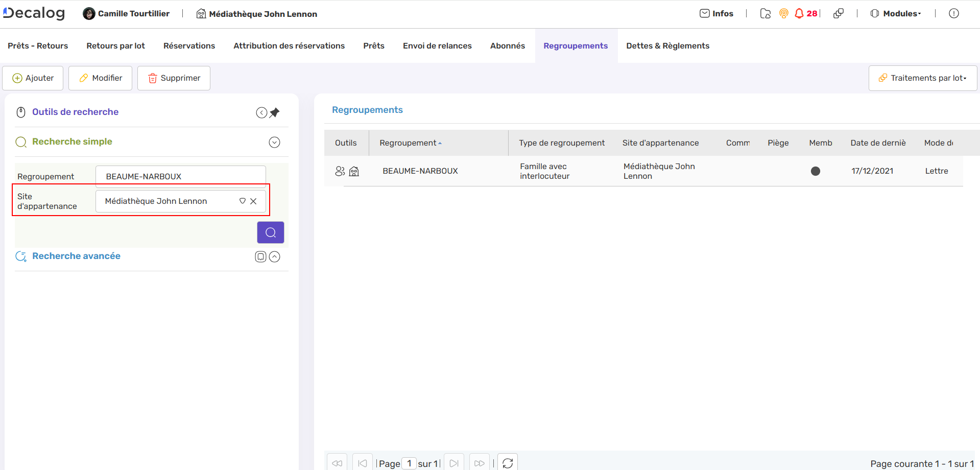The height and width of the screenshot is (470, 980).
Task: Click the square icon beside Recherche avancée
Action: point(260,256)
